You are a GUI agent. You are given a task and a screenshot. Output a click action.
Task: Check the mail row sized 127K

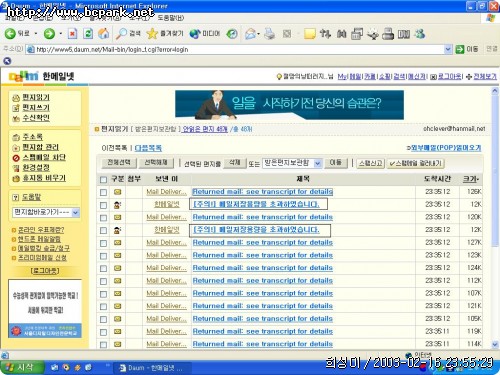coord(103,243)
